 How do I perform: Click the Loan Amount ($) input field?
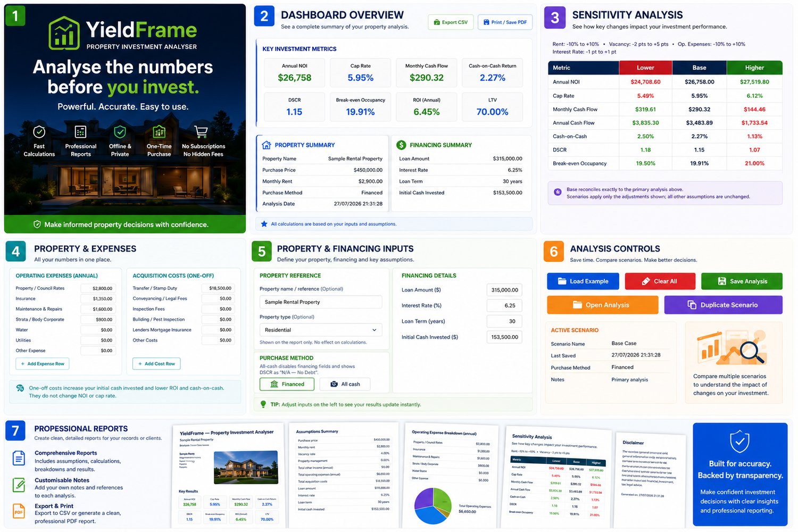504,290
